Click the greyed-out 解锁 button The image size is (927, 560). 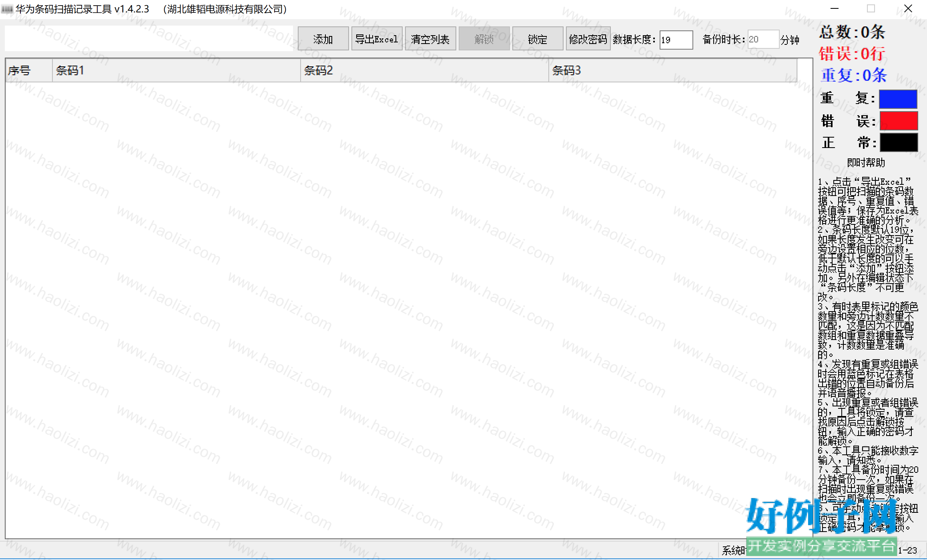coord(484,39)
